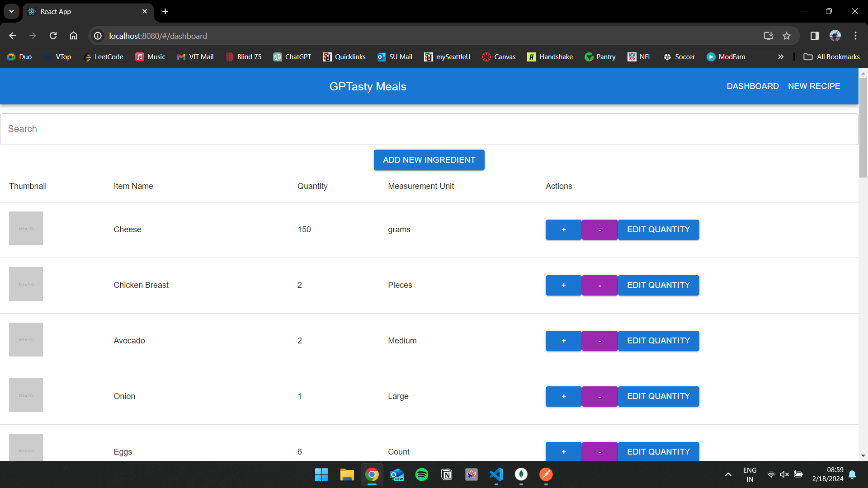
Task: Go to the NEW RECIPE page
Action: point(814,86)
